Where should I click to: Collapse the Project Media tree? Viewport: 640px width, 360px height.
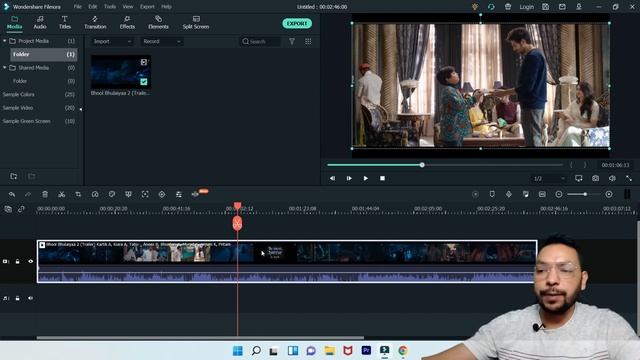point(4,41)
